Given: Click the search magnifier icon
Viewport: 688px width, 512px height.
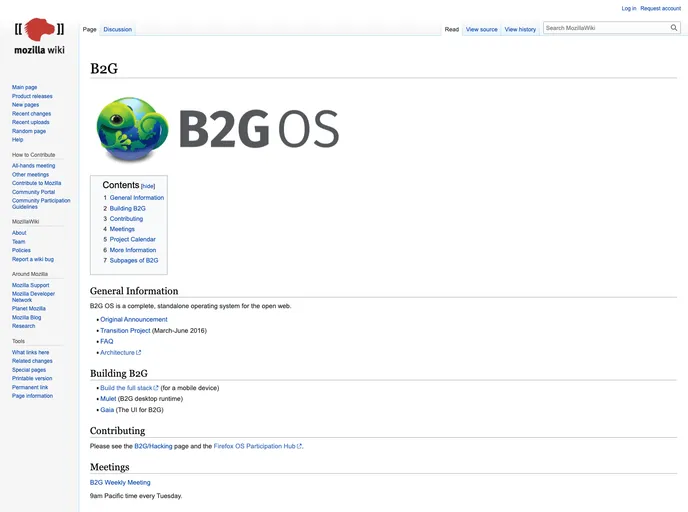Looking at the screenshot, I should click(x=674, y=28).
